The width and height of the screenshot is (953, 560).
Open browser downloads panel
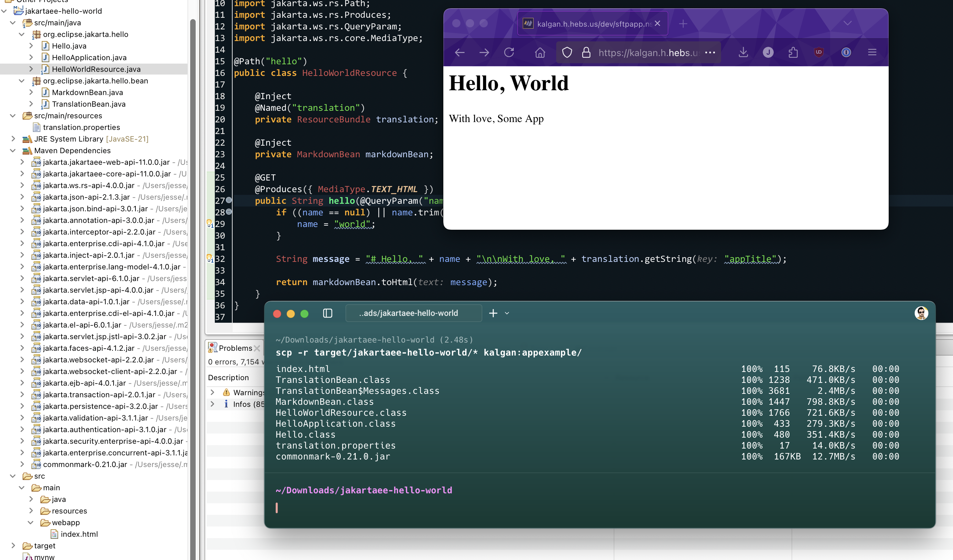(743, 53)
